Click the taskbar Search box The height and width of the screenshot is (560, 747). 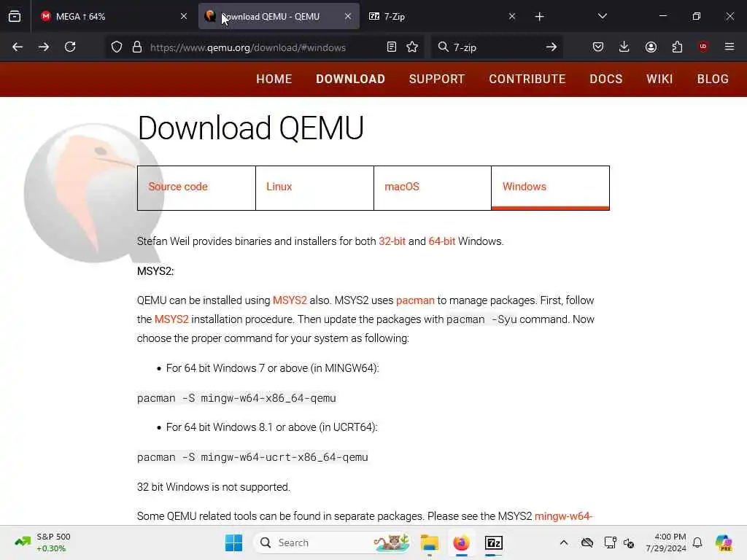click(x=332, y=542)
